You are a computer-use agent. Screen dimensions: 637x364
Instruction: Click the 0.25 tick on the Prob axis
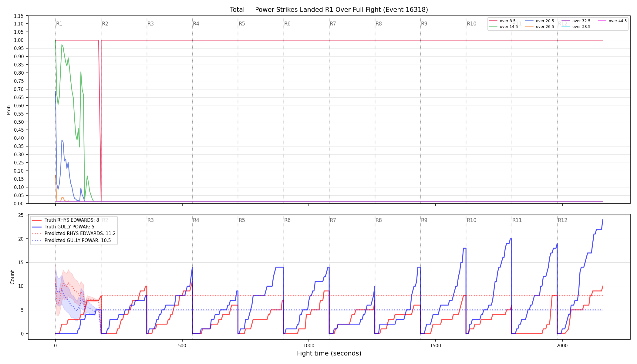(19, 163)
